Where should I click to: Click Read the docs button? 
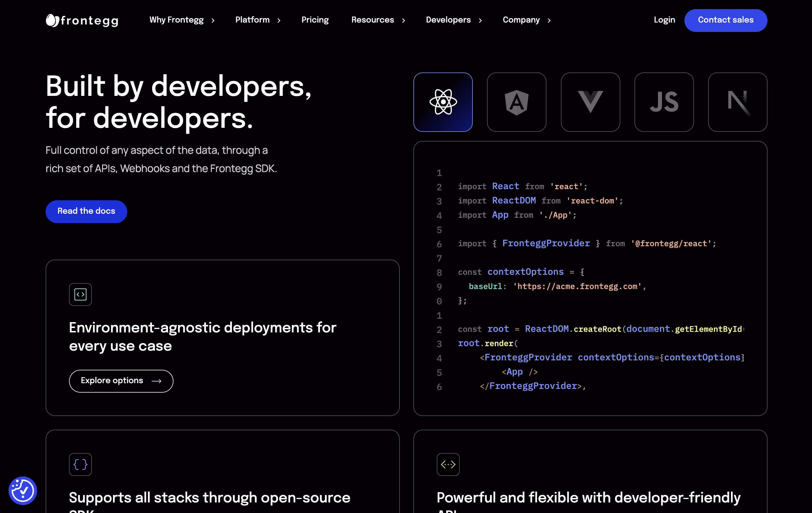tap(86, 211)
